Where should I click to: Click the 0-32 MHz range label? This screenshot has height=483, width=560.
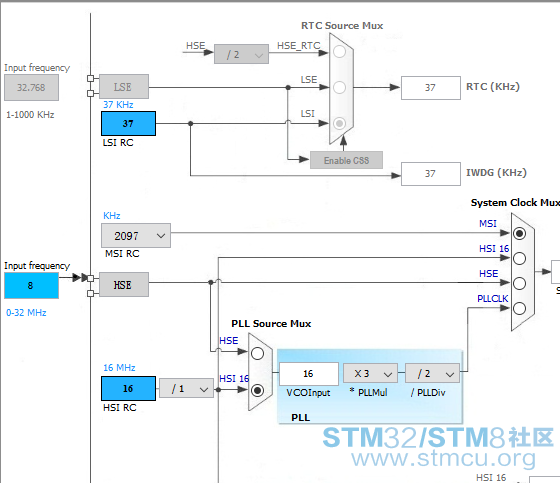coord(26,313)
